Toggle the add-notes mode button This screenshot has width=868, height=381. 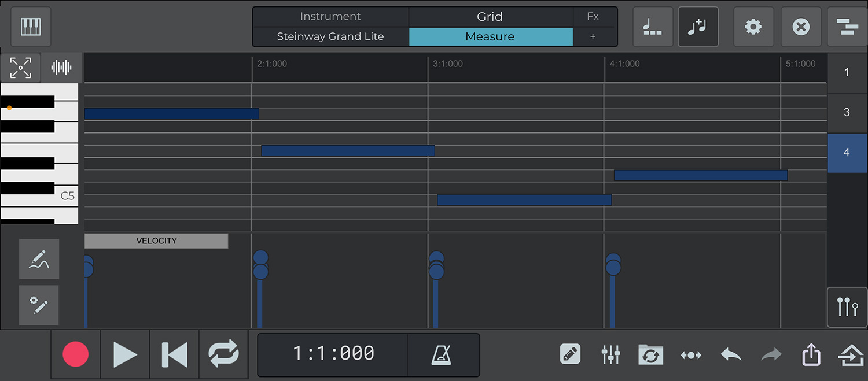(698, 27)
